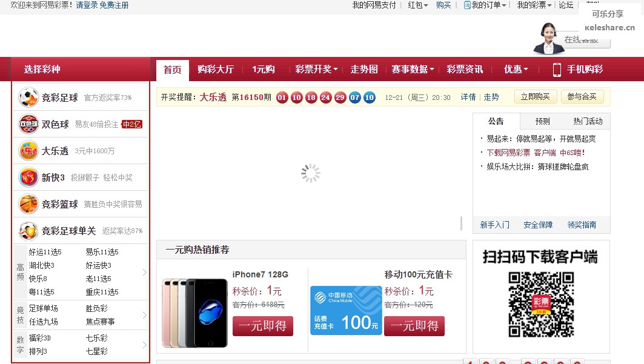
Task: Click 一元即得 button for iPhone7
Action: [x=263, y=326]
